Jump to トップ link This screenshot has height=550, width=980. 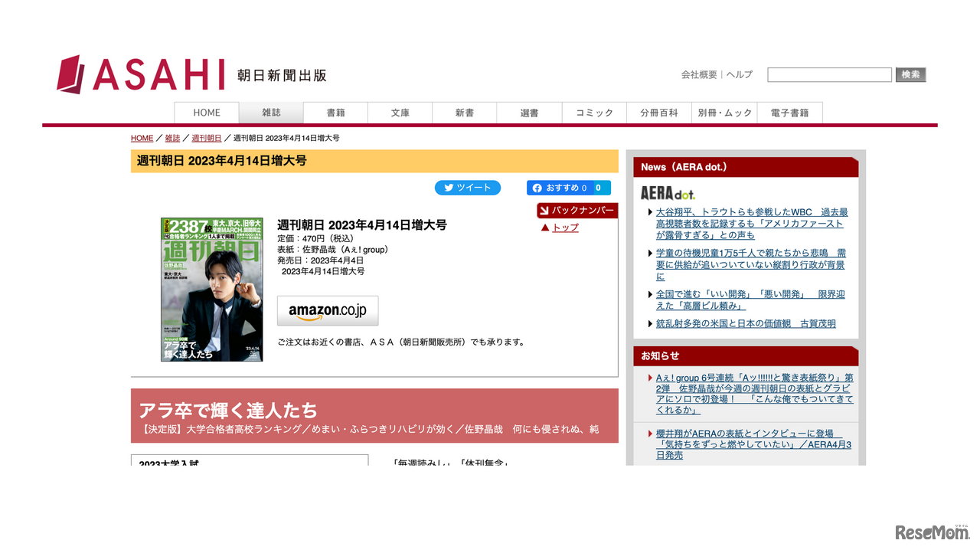point(565,228)
